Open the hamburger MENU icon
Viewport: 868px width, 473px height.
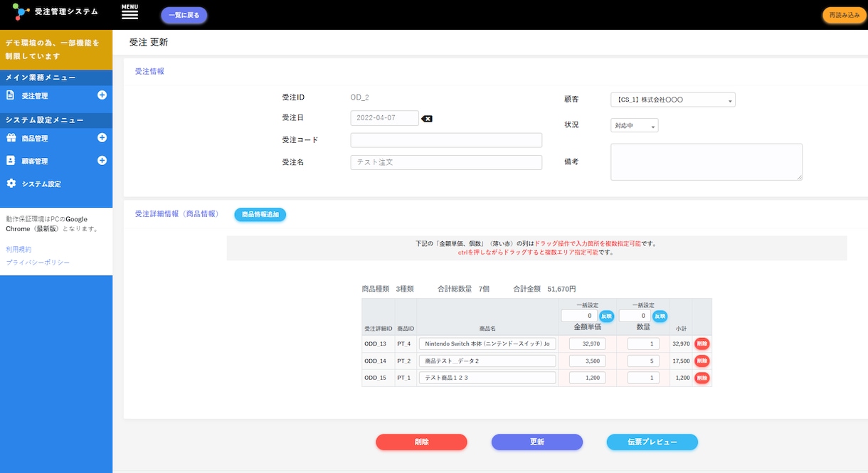pos(129,11)
